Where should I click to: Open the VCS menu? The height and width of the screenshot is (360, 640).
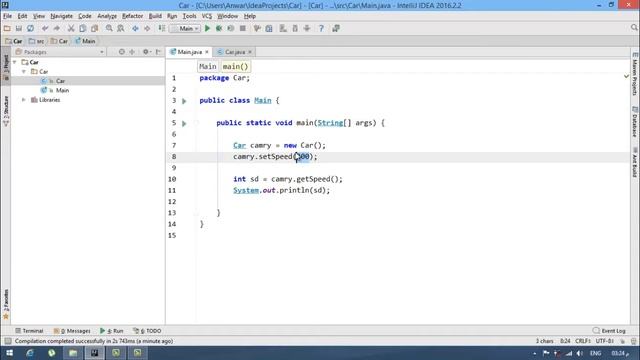point(207,16)
